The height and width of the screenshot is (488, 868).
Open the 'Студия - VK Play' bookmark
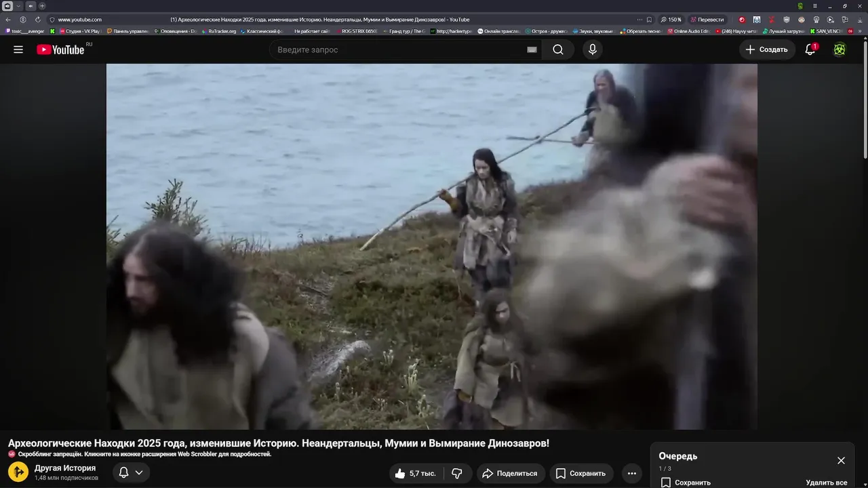coord(80,31)
